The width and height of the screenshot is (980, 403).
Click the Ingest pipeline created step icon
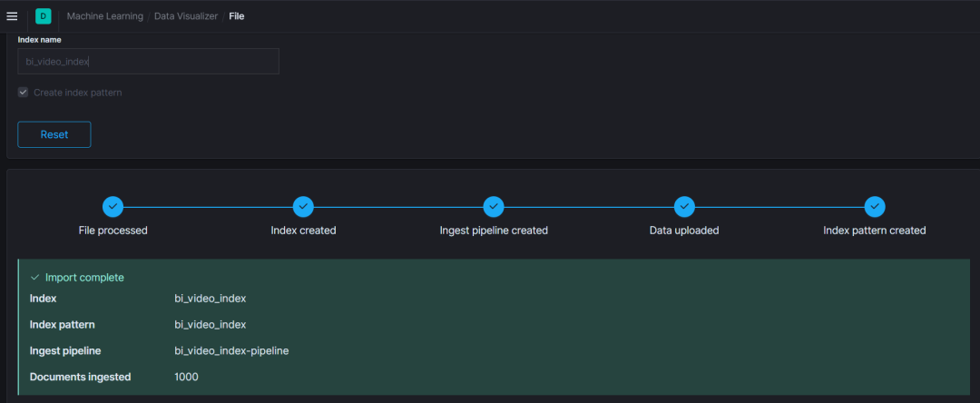494,207
